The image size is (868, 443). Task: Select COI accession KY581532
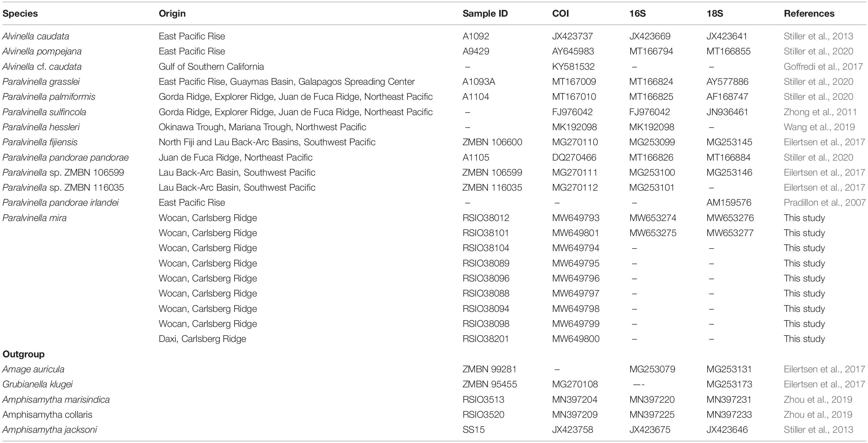573,67
